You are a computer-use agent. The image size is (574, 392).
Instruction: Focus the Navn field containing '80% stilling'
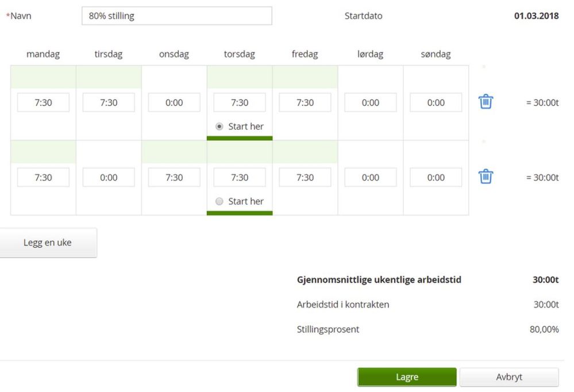[177, 16]
